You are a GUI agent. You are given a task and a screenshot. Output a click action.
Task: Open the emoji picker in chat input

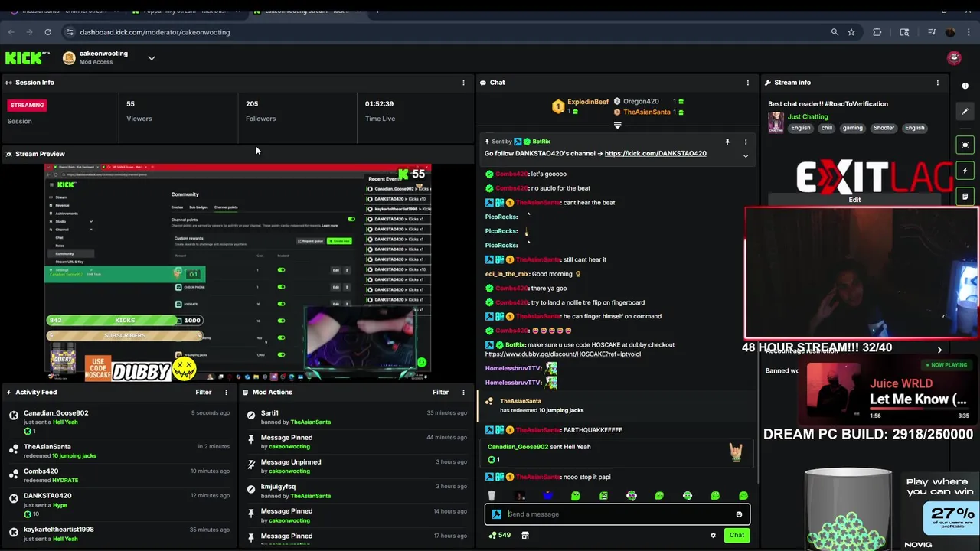[x=739, y=515]
